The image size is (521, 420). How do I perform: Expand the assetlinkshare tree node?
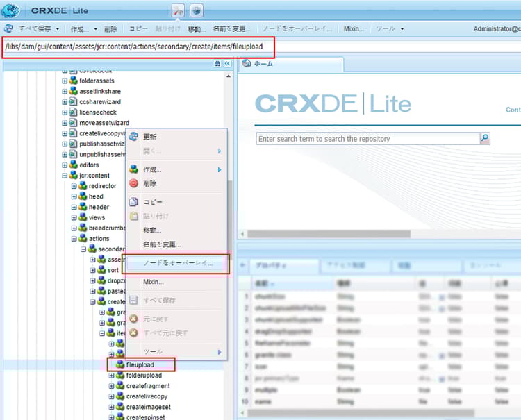[65, 92]
